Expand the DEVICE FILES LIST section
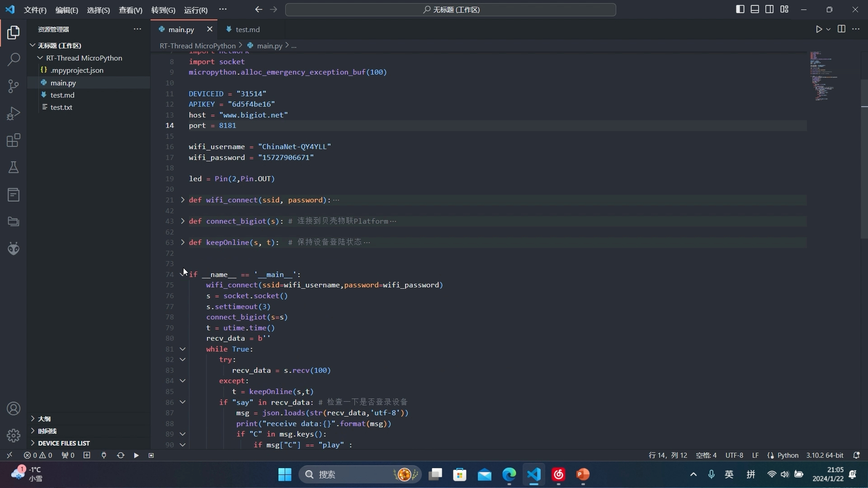The width and height of the screenshot is (868, 488). [x=64, y=443]
